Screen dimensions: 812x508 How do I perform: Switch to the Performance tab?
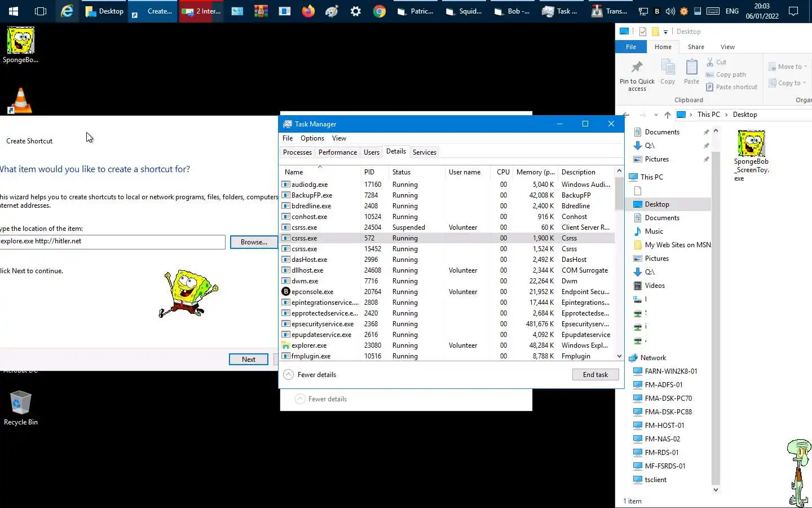click(337, 152)
